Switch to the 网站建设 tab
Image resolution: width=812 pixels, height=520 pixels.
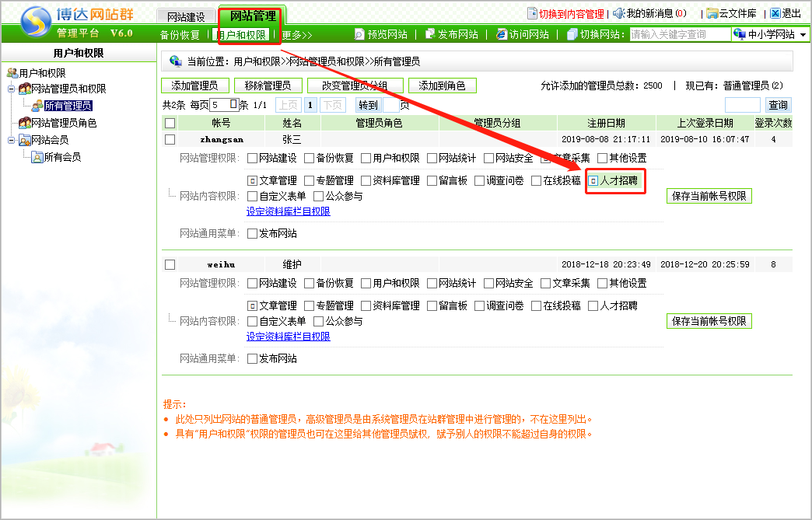pos(186,16)
